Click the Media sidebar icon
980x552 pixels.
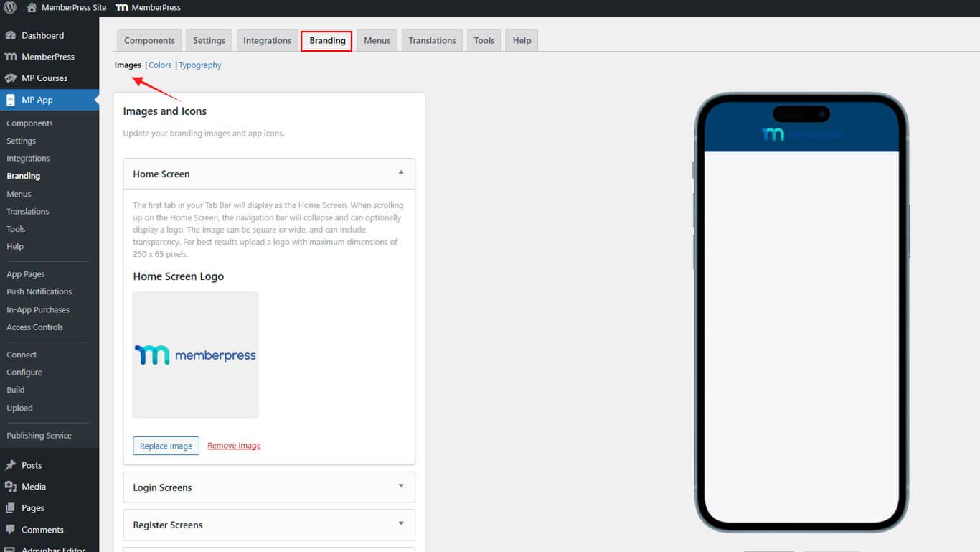[11, 487]
